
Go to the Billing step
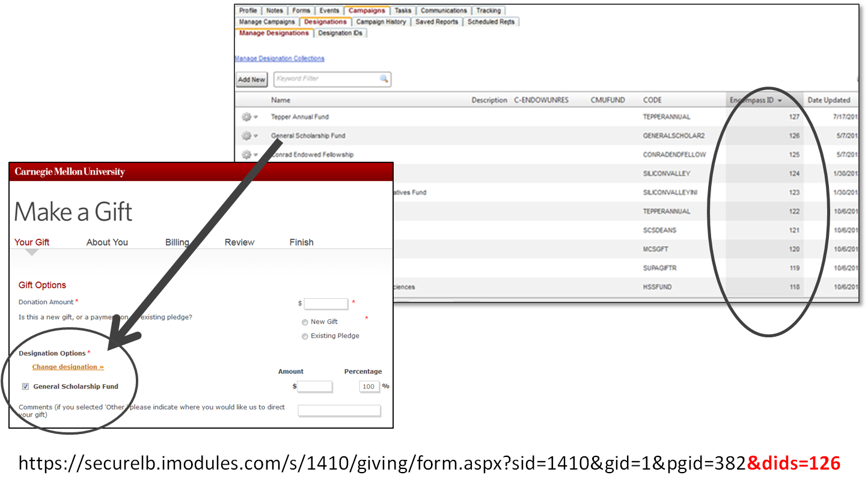[x=177, y=242]
